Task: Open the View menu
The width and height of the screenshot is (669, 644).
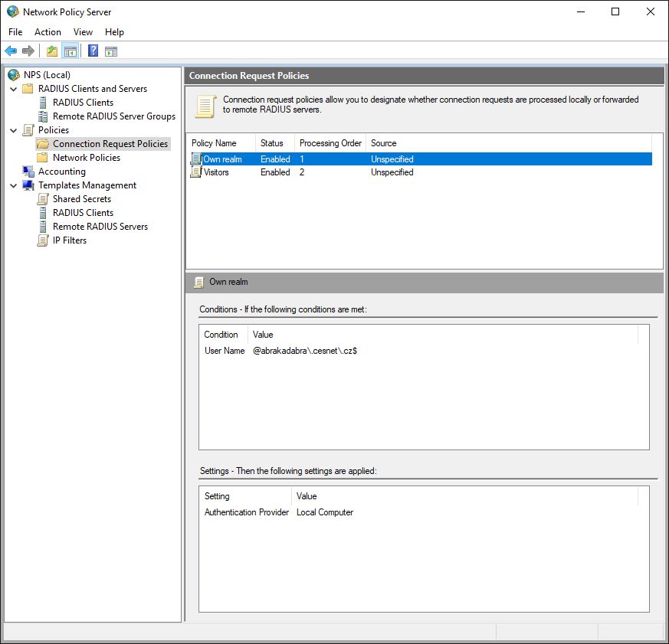Action: click(83, 32)
